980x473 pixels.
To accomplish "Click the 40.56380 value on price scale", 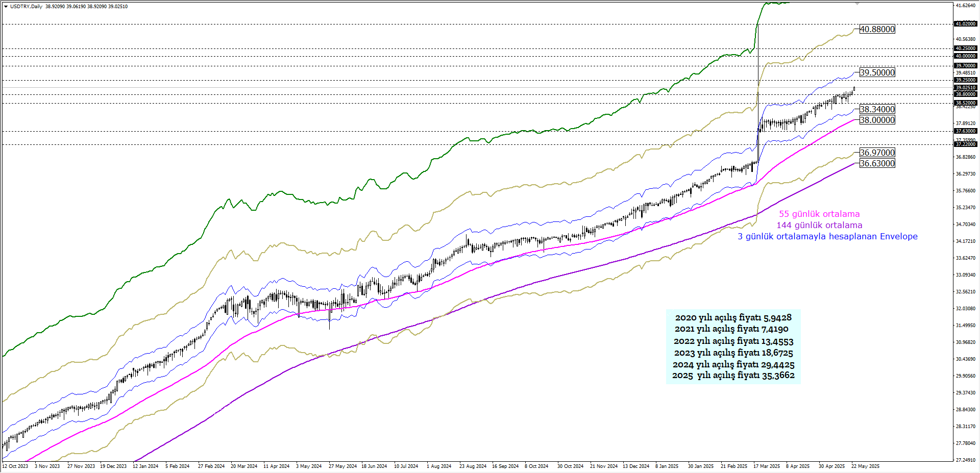I will click(965, 39).
